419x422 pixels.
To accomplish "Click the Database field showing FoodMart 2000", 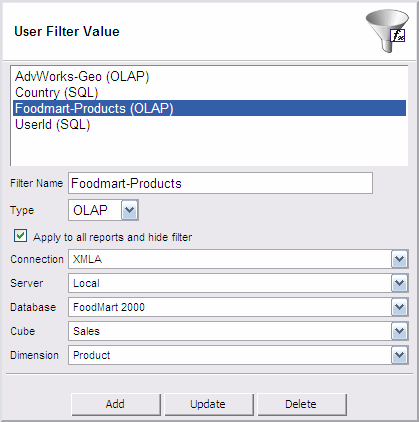I will [x=230, y=307].
